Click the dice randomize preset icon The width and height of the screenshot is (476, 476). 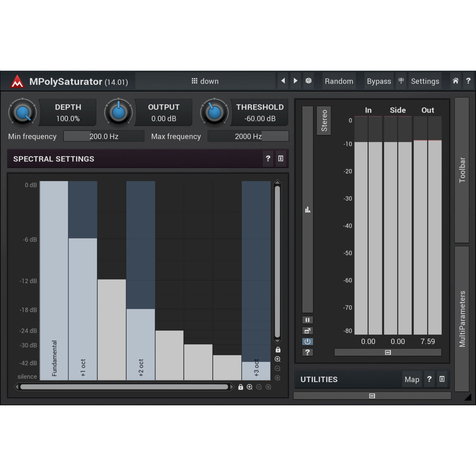point(308,81)
